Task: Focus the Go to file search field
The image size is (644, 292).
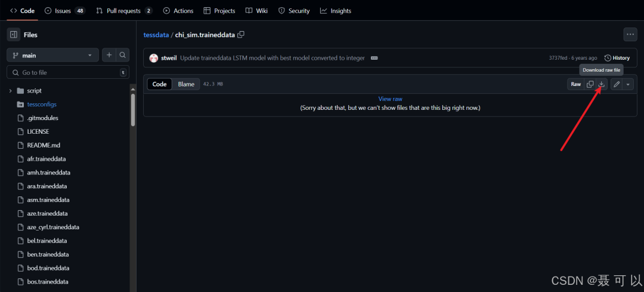Action: tap(68, 72)
